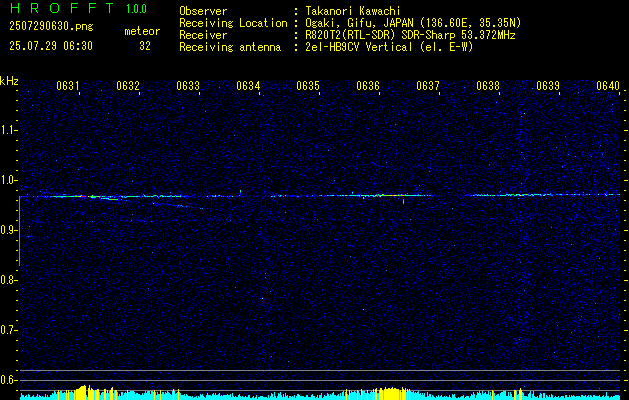
Task: Click the 0.8 frequency axis label
Action: (x=8, y=280)
